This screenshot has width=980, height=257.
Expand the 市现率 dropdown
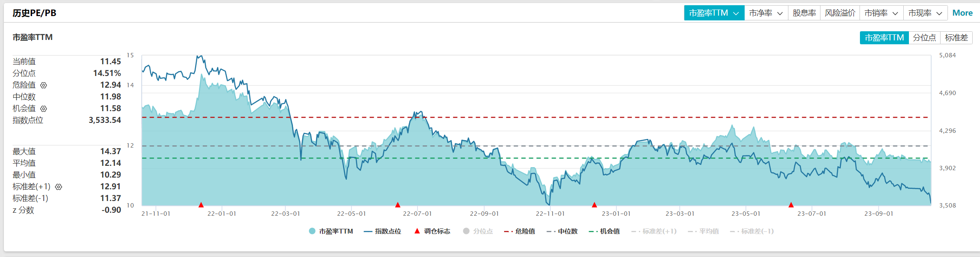925,13
